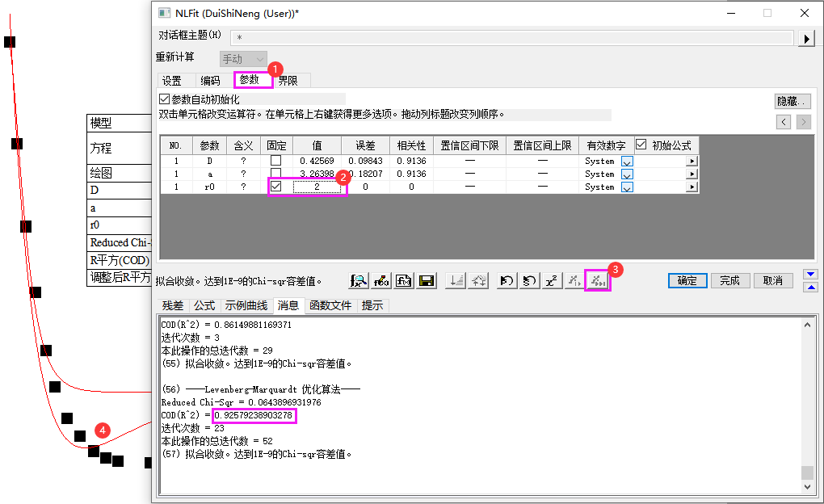The image size is (824, 504).
Task: Run one iteration with the single-step icon
Action: coord(574,280)
